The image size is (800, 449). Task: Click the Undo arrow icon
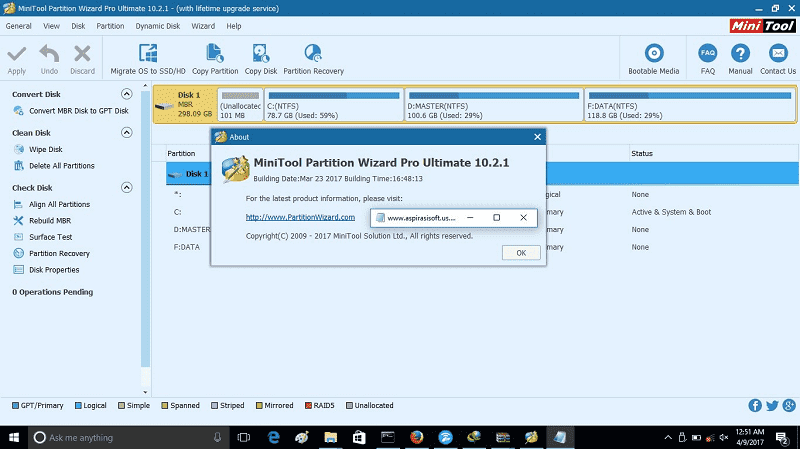(x=49, y=54)
